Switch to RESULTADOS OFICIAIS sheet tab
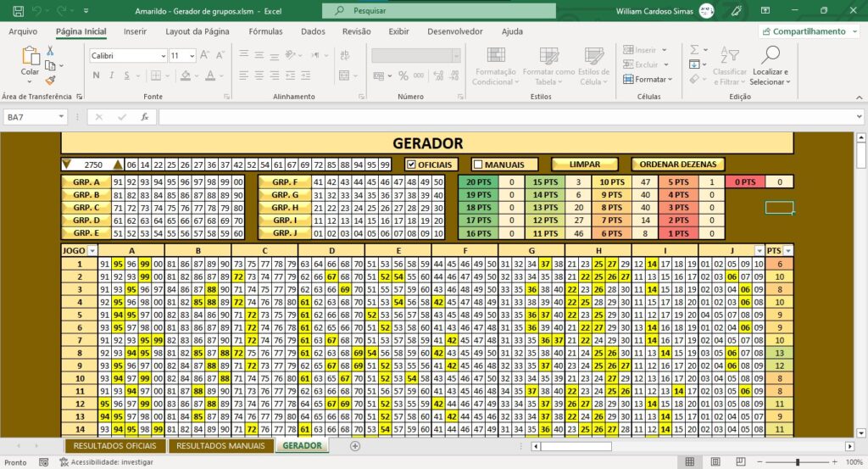The width and height of the screenshot is (868, 469). coord(114,446)
